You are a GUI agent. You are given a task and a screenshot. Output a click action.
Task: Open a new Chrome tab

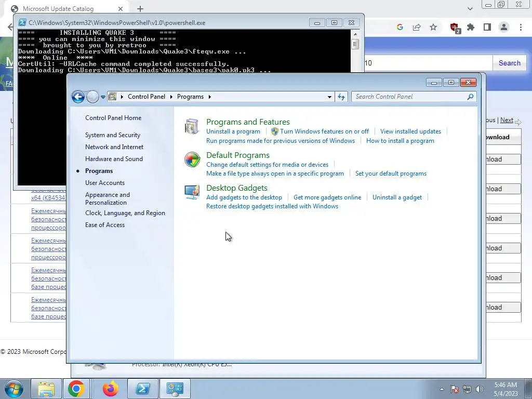click(x=140, y=9)
